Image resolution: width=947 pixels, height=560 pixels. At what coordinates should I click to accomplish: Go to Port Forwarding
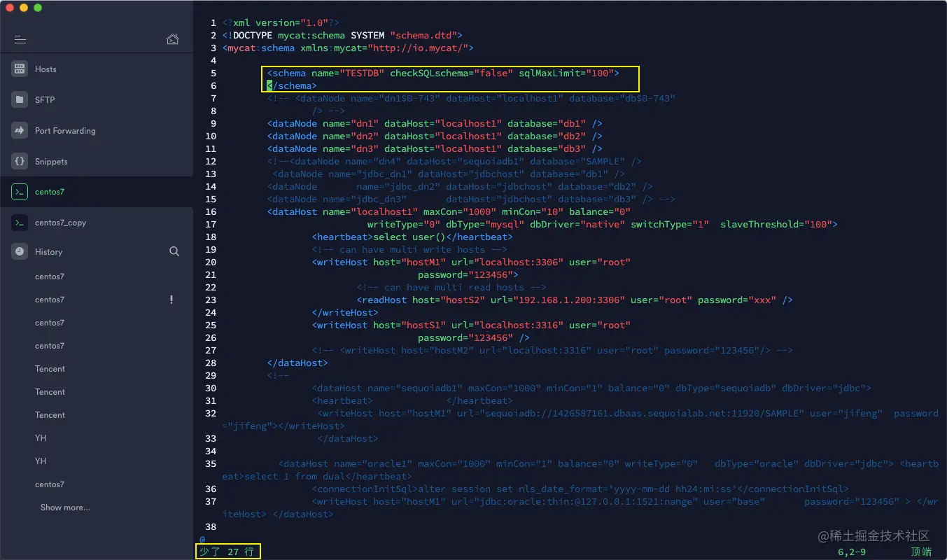(x=97, y=131)
